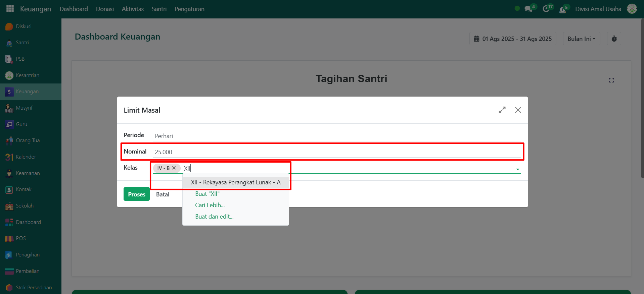
Task: Click the fullscreen icon on Tagihan Santri
Action: (611, 80)
